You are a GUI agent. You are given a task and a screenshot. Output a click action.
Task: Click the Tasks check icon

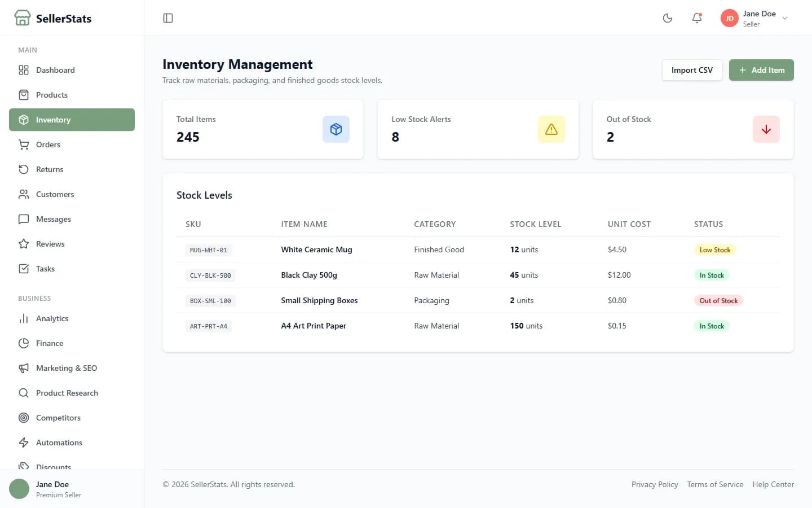[24, 269]
